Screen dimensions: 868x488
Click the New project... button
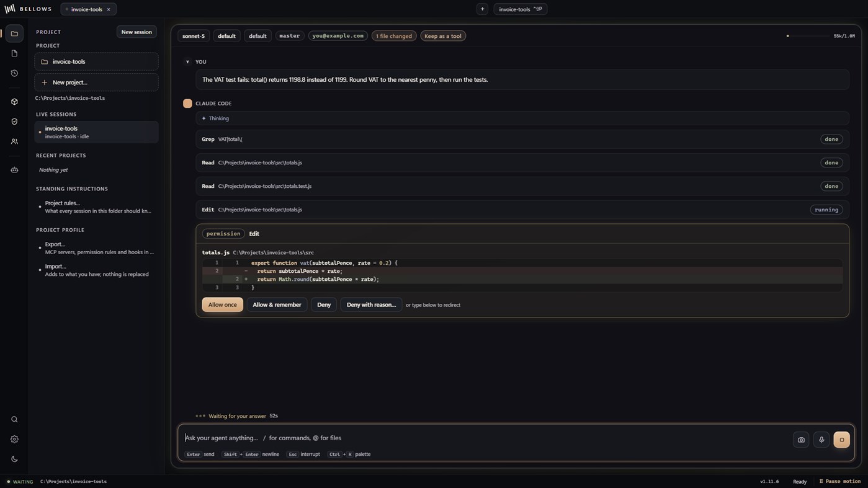click(x=96, y=82)
